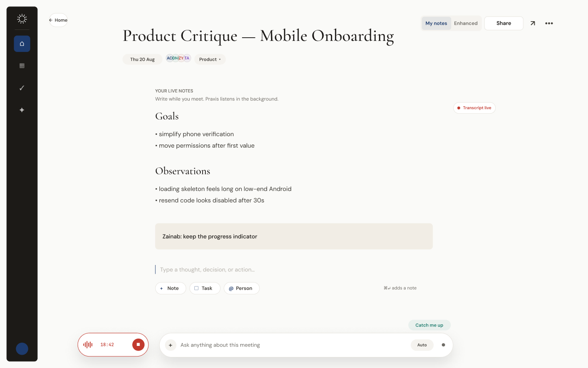Click the meeting title Product Critique heading
588x368 pixels.
(258, 36)
